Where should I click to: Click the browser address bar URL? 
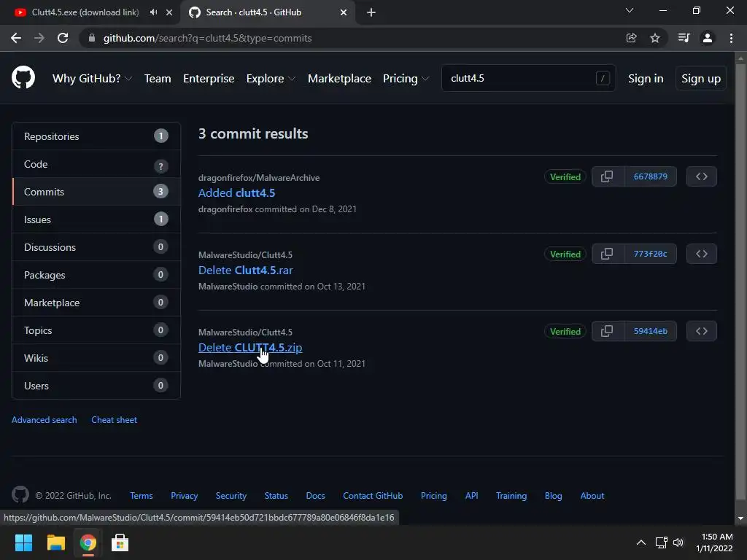click(207, 38)
